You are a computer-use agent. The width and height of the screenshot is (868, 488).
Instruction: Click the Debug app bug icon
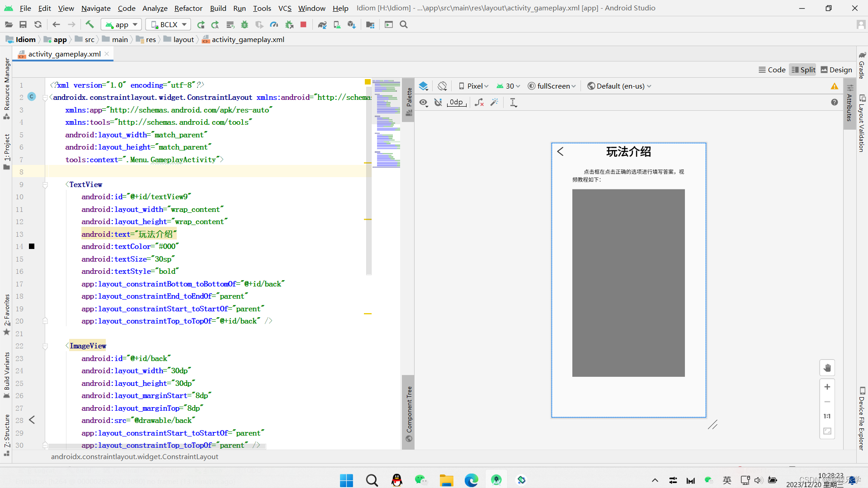click(x=245, y=24)
